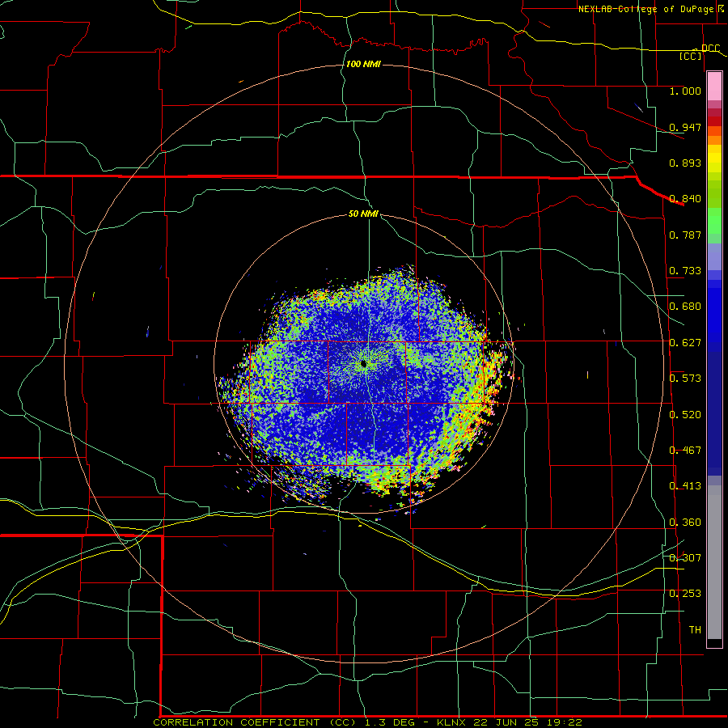Click the 50 NMI range ring label
The image size is (728, 728).
[363, 214]
